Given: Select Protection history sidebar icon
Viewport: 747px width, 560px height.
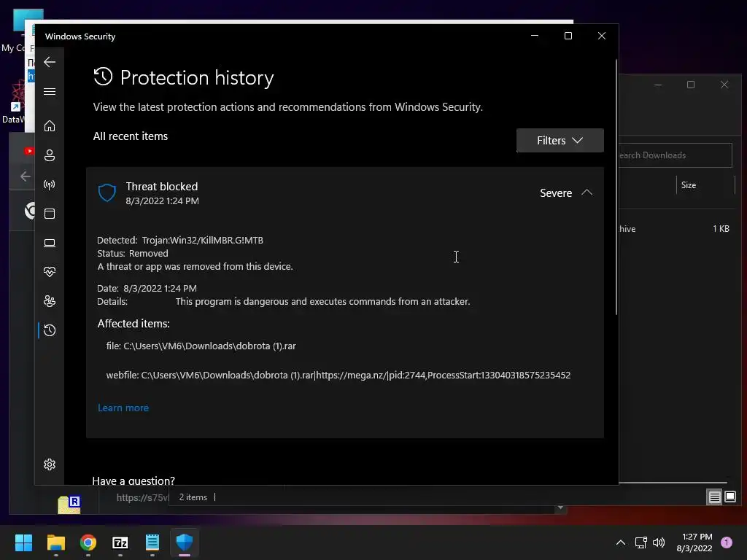Looking at the screenshot, I should pyautogui.click(x=50, y=330).
